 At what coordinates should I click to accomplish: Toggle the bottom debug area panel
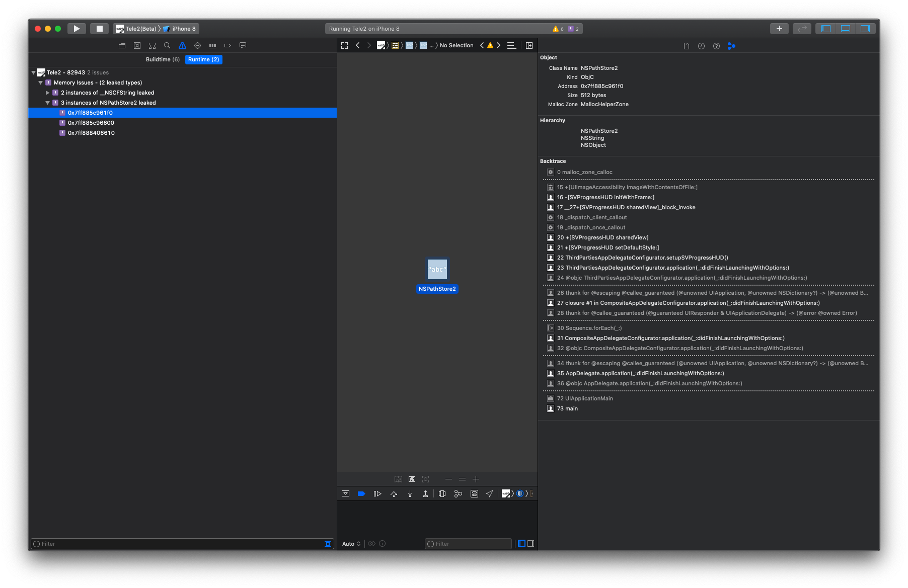click(846, 29)
